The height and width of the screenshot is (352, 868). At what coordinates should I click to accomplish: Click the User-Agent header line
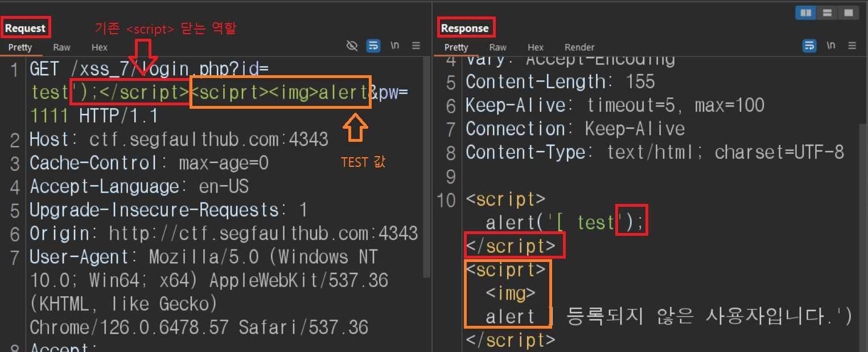pyautogui.click(x=204, y=257)
